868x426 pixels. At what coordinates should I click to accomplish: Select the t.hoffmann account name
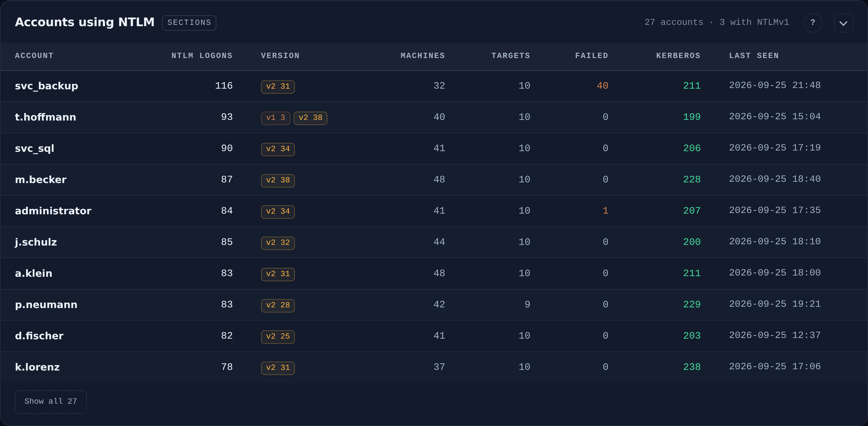point(46,117)
